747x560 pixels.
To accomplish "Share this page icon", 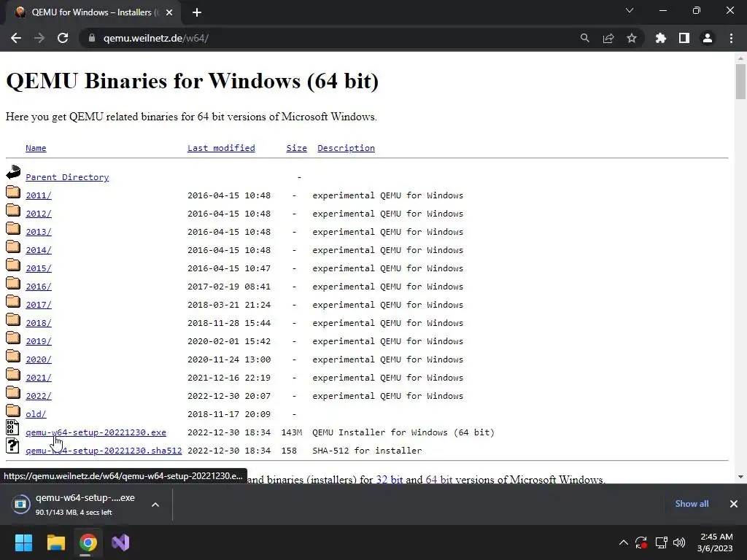I will [608, 38].
